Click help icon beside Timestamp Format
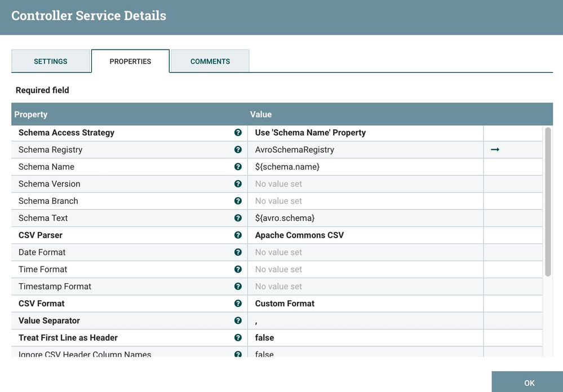Viewport: 563px width, 392px height. [x=238, y=286]
